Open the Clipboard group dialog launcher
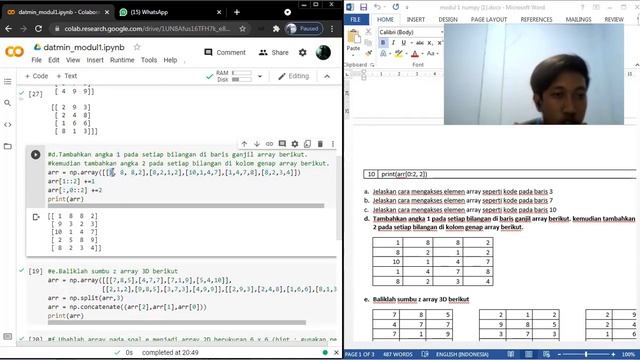The height and width of the screenshot is (360, 640). 372,64
